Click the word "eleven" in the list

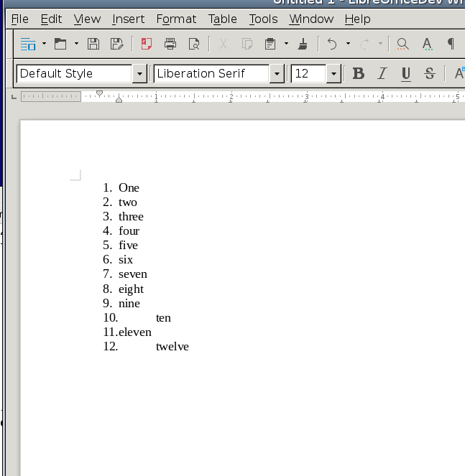coord(135,332)
